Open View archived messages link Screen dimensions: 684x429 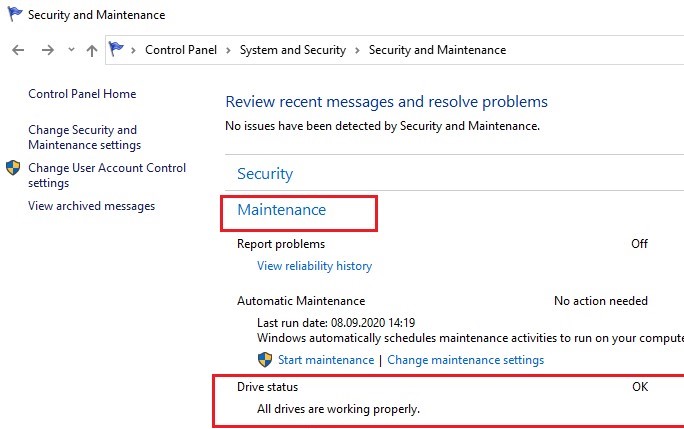(91, 206)
